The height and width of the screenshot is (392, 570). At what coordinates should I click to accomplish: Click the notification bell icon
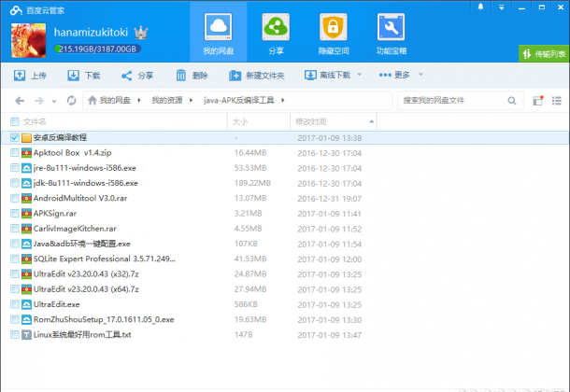coord(480,7)
